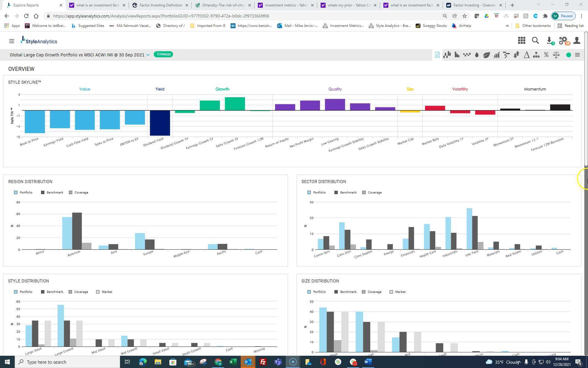Click the green Embargo badge

click(x=164, y=54)
